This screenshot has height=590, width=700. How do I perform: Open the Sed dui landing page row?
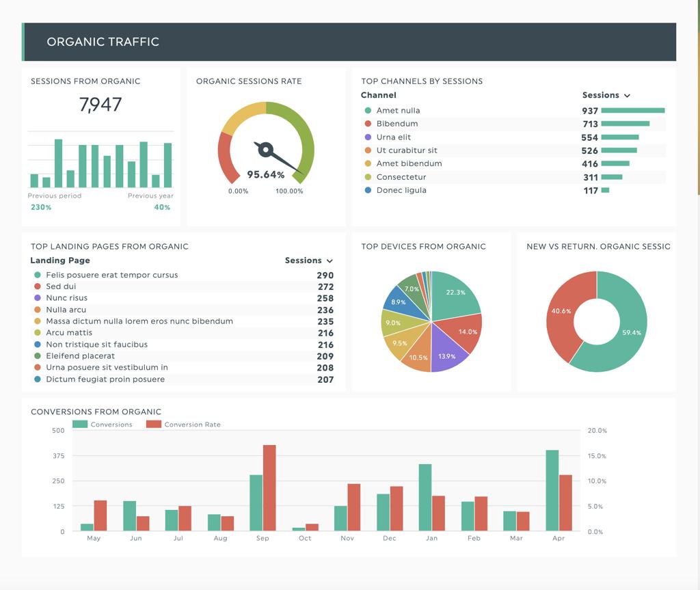(183, 286)
